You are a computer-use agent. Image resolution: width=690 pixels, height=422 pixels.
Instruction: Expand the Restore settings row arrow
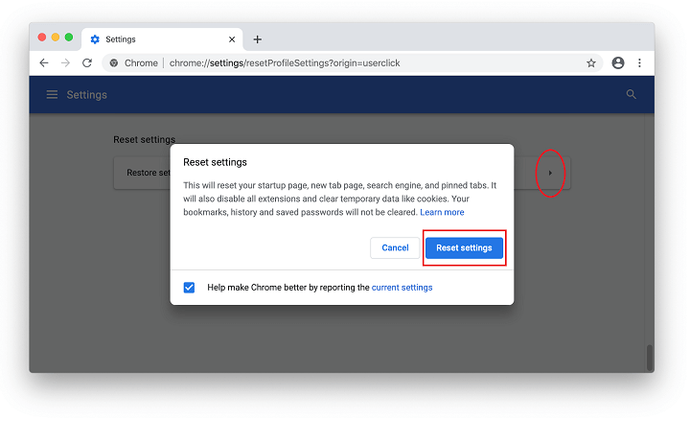550,173
